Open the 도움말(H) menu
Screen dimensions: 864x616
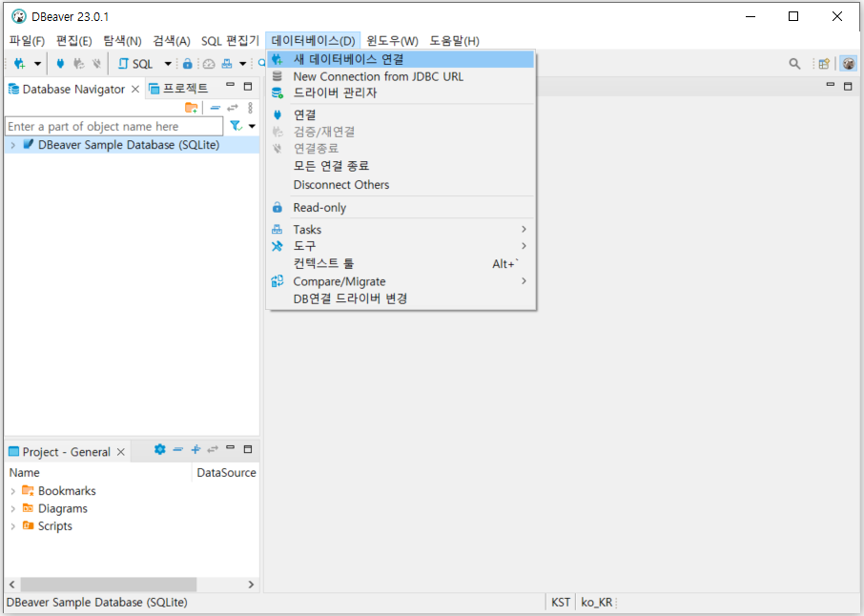coord(455,41)
